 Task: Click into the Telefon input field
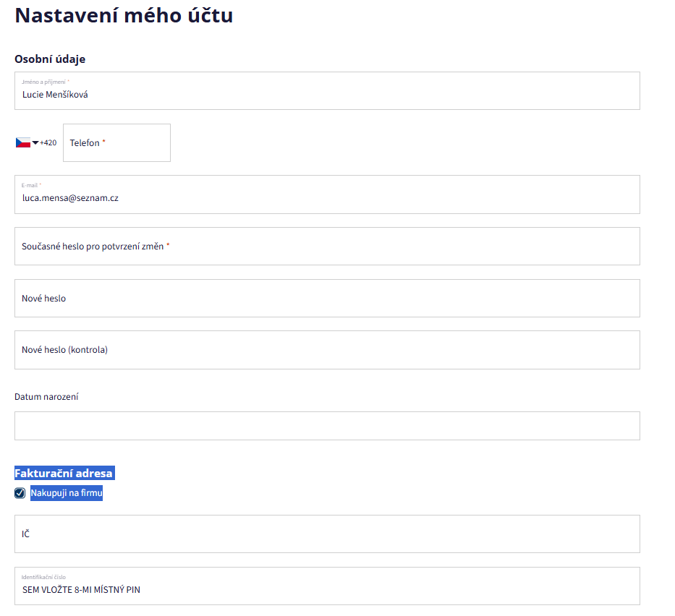click(117, 143)
